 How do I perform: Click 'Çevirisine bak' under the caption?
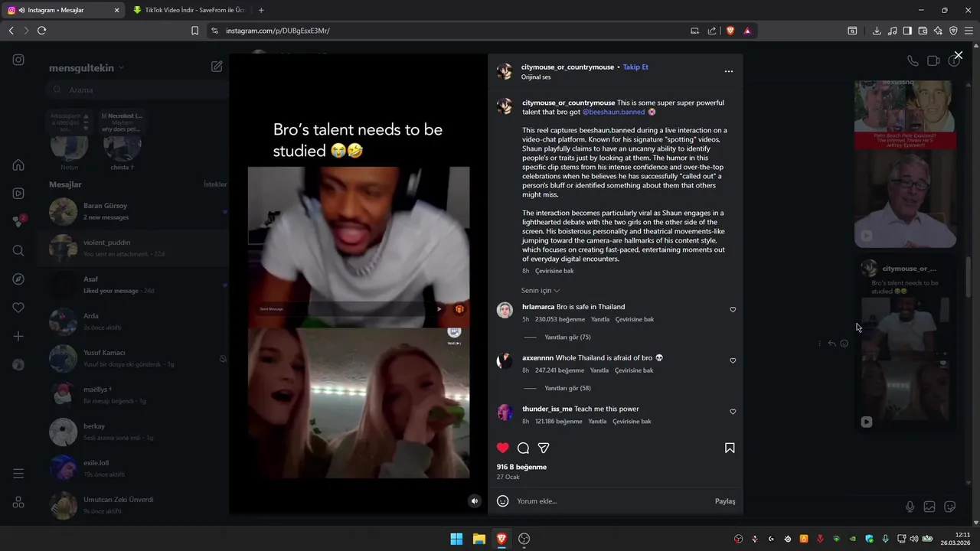[x=554, y=271]
